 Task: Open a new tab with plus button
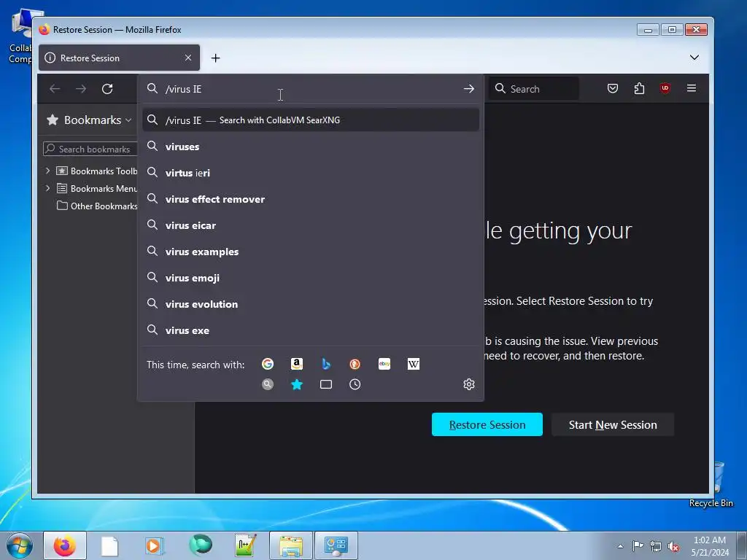pos(215,58)
